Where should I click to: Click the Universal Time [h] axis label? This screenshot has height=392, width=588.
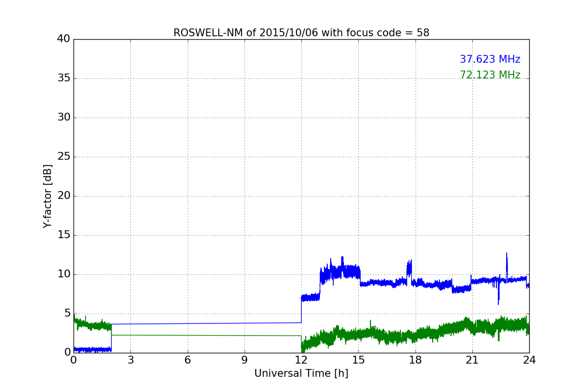pos(301,373)
